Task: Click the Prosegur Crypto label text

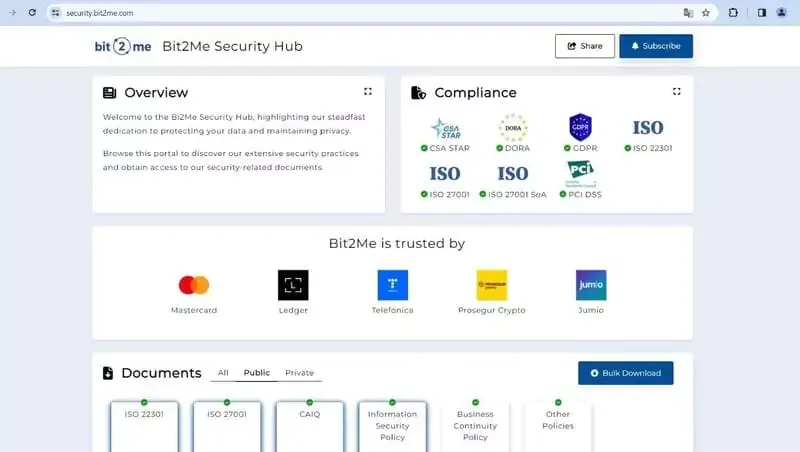Action: click(491, 310)
